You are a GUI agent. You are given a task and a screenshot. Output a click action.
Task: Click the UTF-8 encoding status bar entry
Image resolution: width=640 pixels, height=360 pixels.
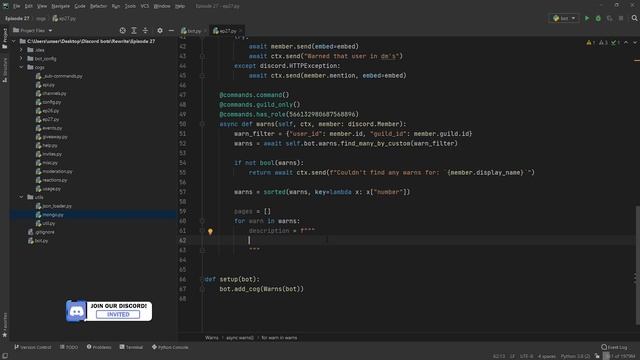click(x=526, y=356)
